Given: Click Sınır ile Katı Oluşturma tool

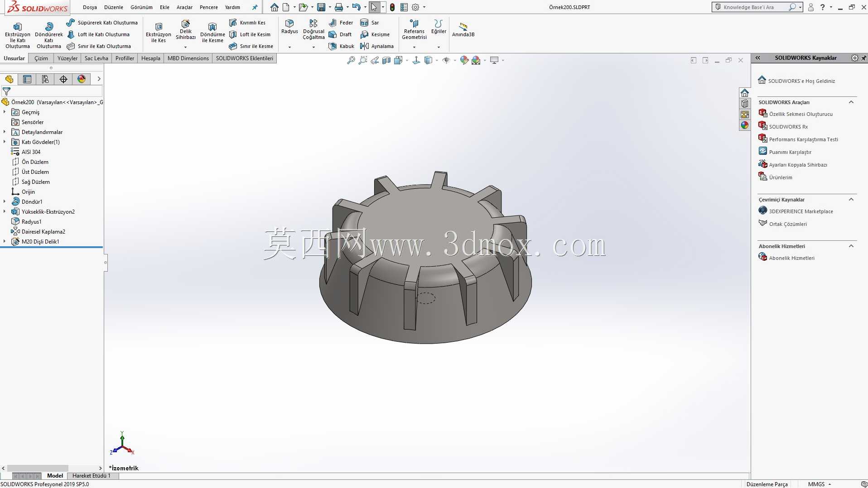Looking at the screenshot, I should [99, 46].
